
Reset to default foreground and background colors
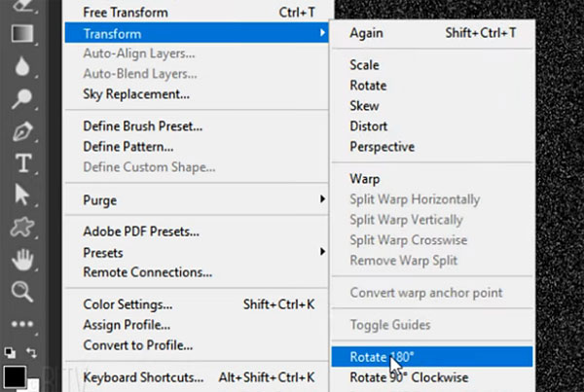coord(10,352)
